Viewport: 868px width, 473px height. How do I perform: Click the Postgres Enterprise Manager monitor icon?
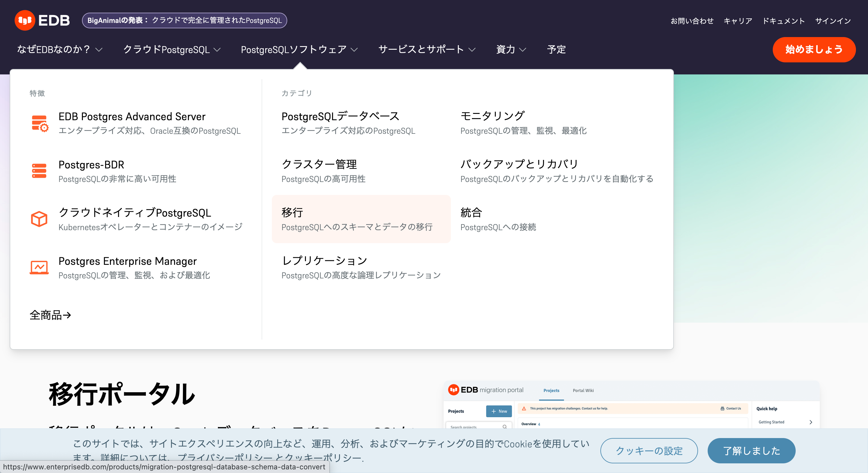pyautogui.click(x=39, y=267)
